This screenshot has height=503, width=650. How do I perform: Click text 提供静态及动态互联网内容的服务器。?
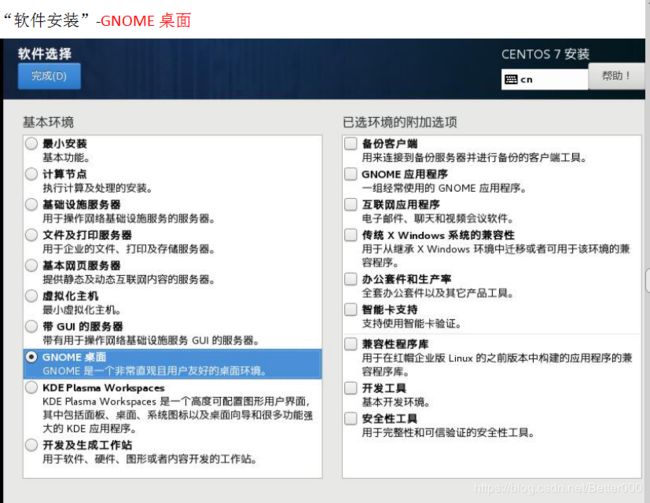point(129,279)
